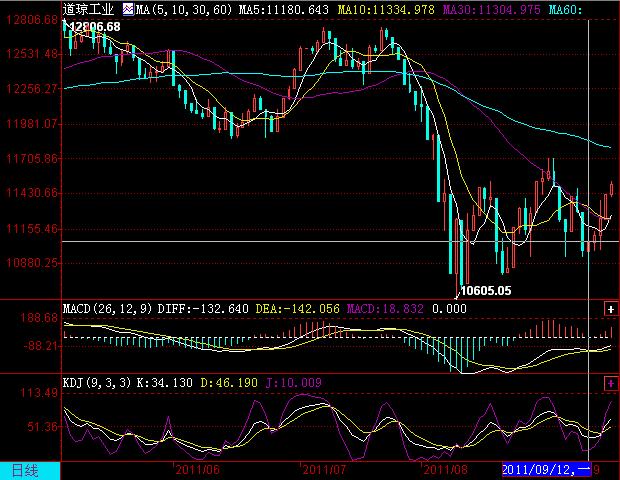
Task: Click the J:10.009 value
Action: coord(294,382)
